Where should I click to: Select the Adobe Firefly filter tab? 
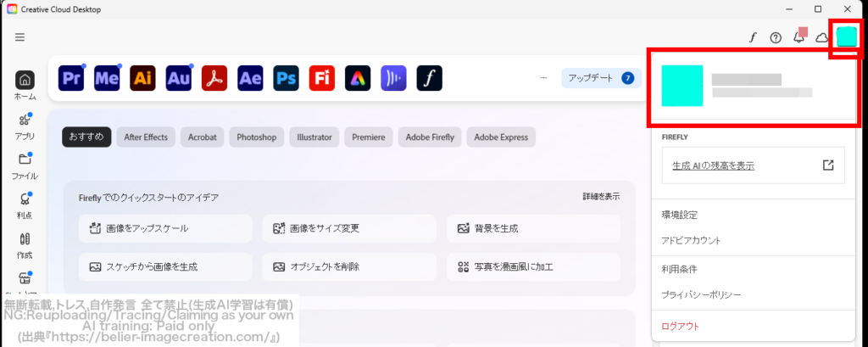tap(430, 137)
